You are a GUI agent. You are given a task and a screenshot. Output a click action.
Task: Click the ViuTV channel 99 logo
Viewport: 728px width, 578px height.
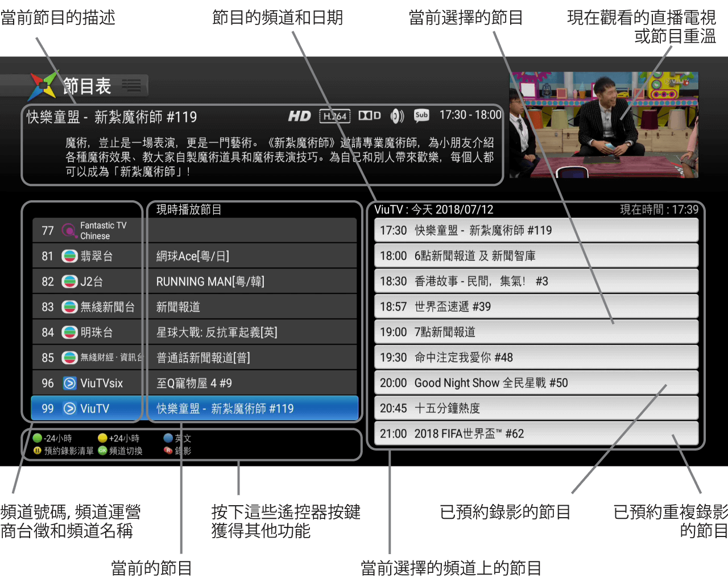(69, 408)
